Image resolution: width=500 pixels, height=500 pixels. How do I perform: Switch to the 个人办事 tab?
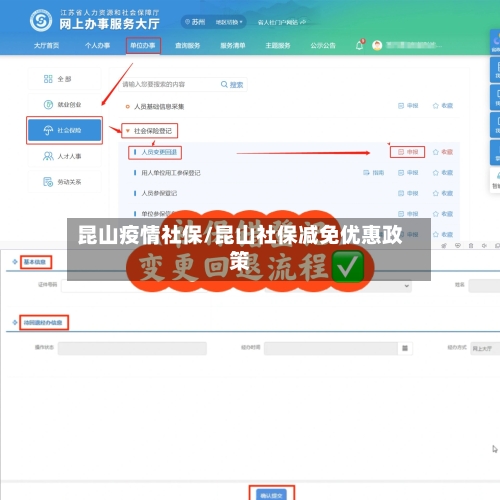[x=97, y=45]
